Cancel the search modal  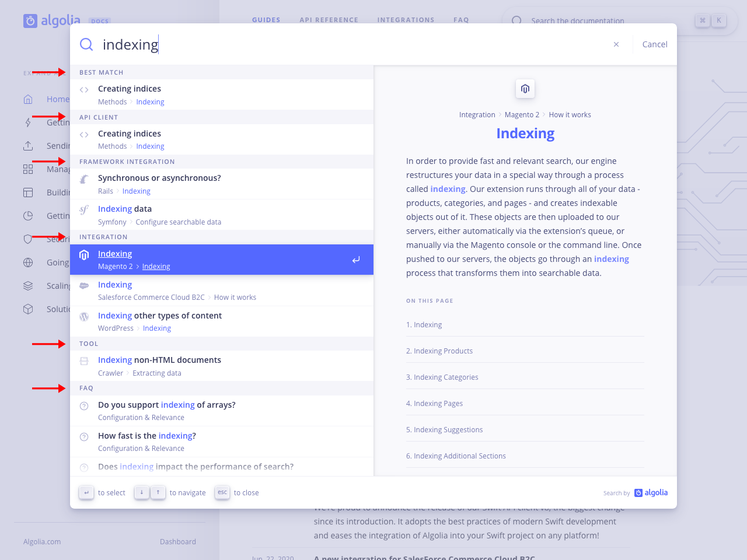point(655,44)
